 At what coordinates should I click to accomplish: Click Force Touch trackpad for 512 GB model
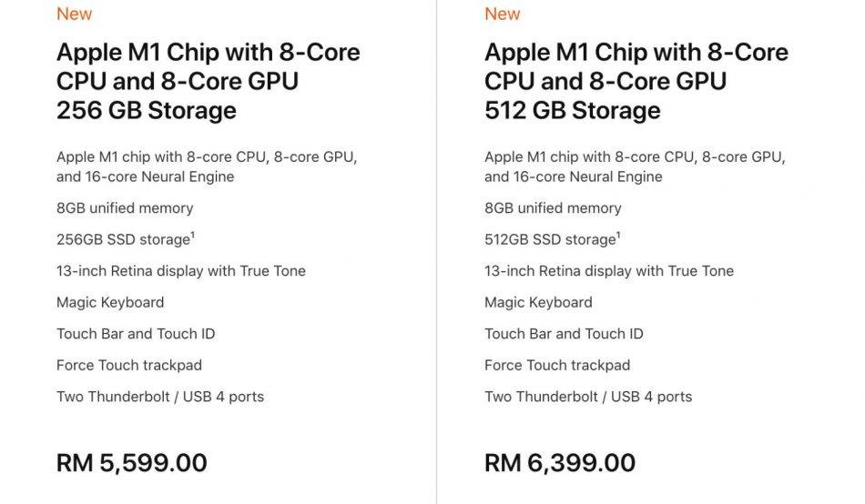pos(557,365)
